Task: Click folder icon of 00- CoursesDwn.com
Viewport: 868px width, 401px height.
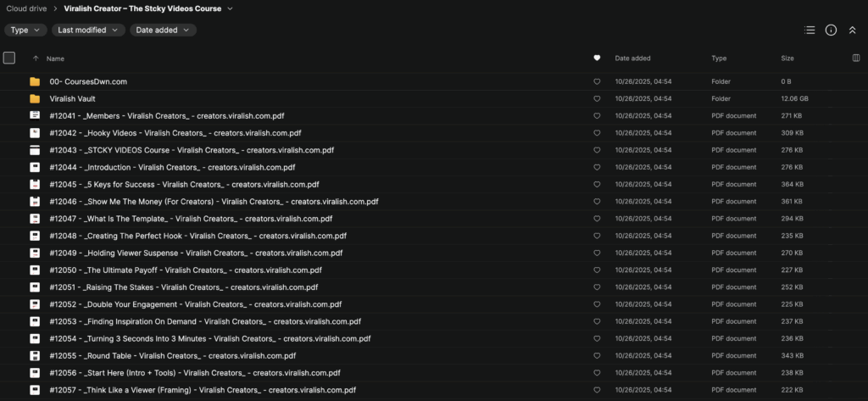Action: 35,81
